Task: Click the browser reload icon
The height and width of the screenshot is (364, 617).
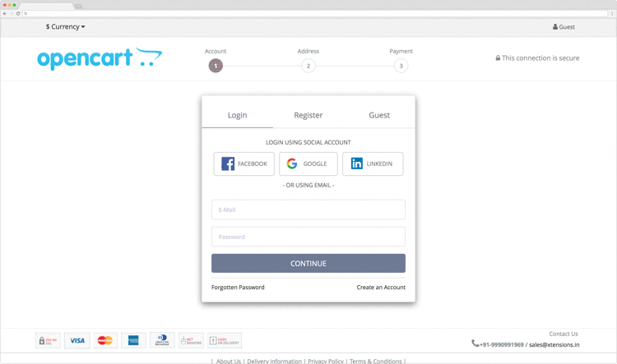Action: pyautogui.click(x=18, y=13)
